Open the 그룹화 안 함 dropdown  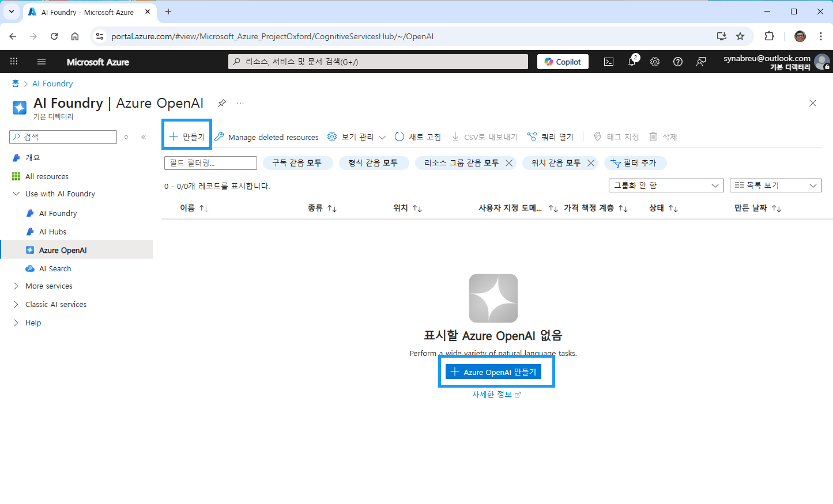click(666, 185)
